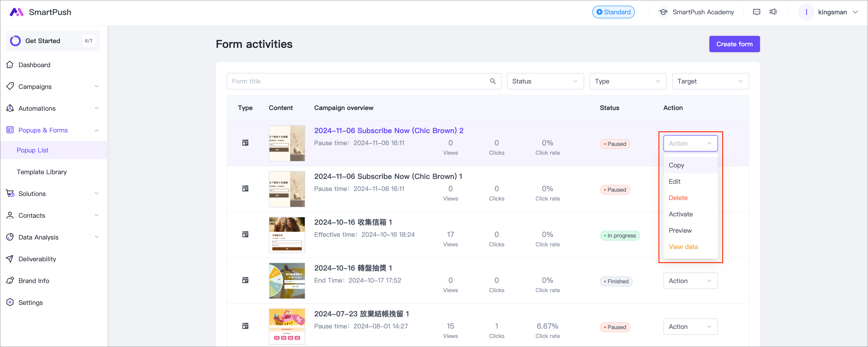
Task: Open Deliverability in the sidebar
Action: pyautogui.click(x=37, y=259)
